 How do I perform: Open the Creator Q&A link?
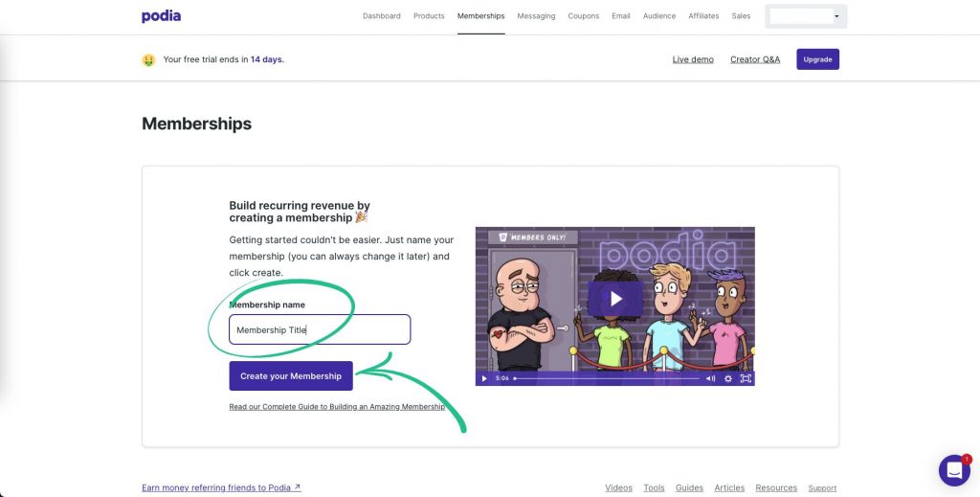[x=755, y=59]
